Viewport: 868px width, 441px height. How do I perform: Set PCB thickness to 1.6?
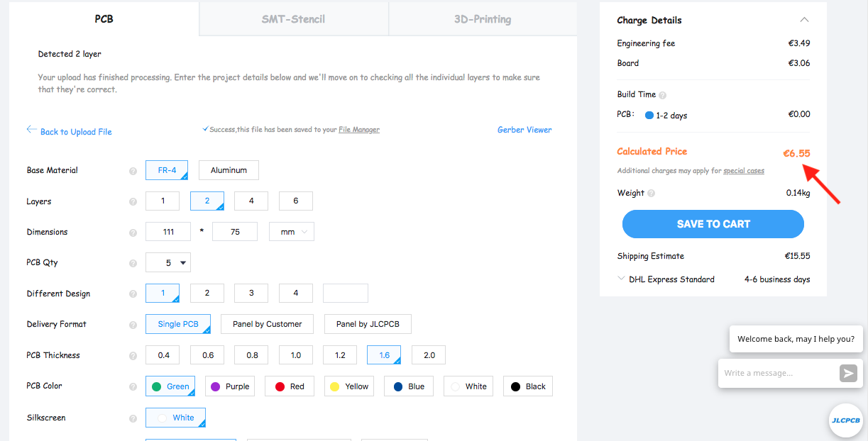384,355
